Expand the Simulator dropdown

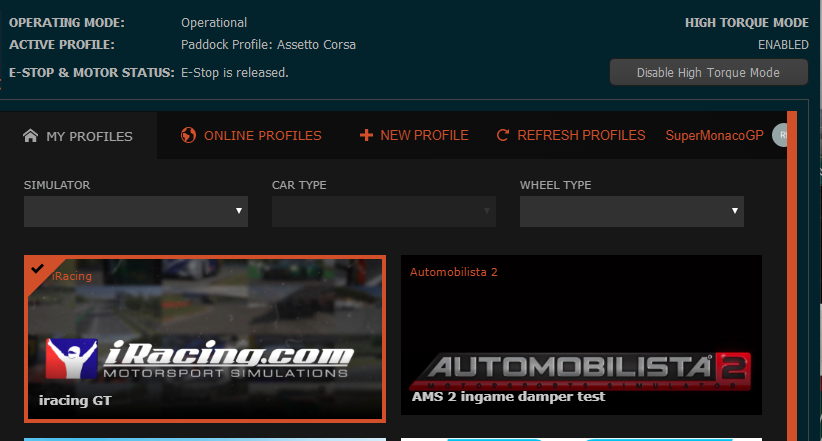136,211
